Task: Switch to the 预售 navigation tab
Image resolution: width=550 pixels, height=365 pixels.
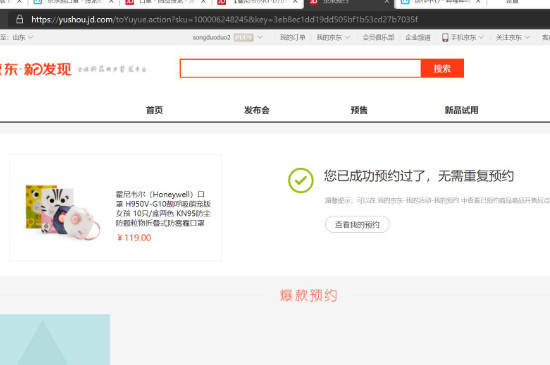Action: click(359, 110)
